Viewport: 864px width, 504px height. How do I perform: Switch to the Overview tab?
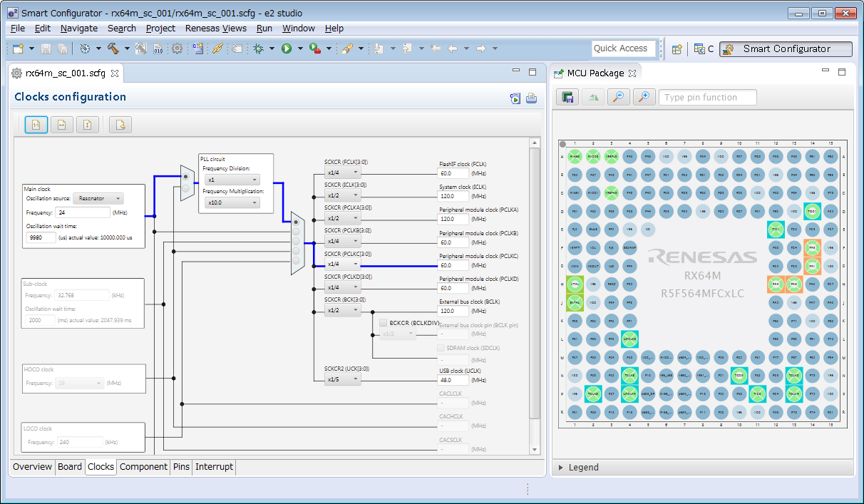click(x=33, y=467)
